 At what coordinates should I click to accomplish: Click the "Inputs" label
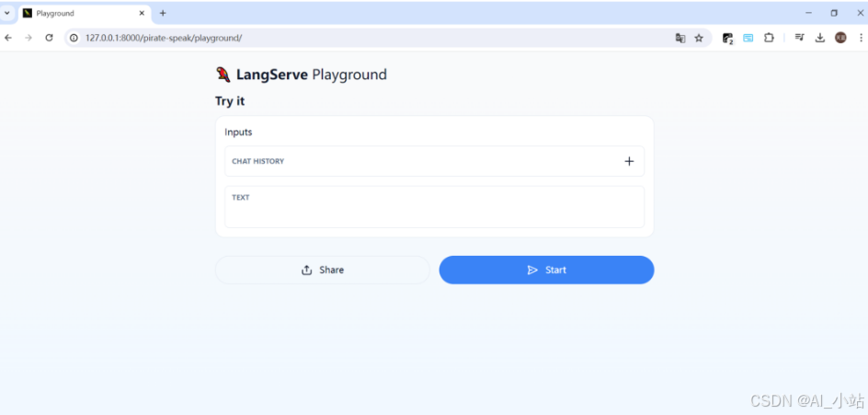[238, 133]
